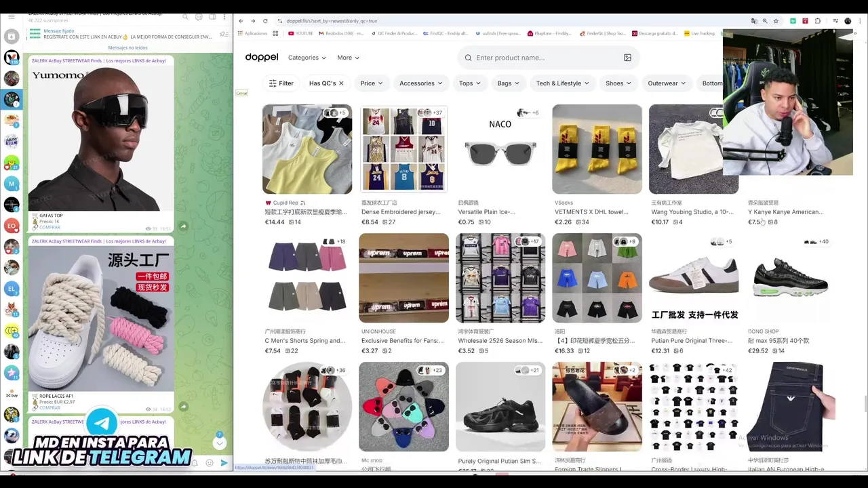Viewport: 868px width, 488px height.
Task: Open the Shoes filter dropdown
Action: pyautogui.click(x=618, y=83)
